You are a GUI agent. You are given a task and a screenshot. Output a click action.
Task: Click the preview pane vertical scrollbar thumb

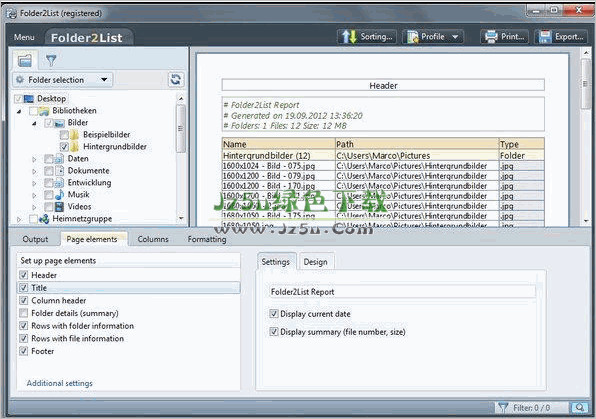tap(586, 84)
